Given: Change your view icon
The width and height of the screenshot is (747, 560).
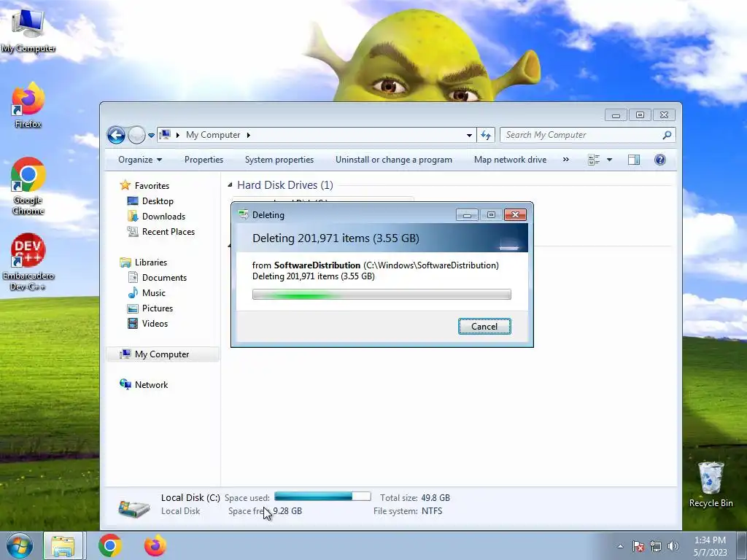Looking at the screenshot, I should tap(594, 160).
